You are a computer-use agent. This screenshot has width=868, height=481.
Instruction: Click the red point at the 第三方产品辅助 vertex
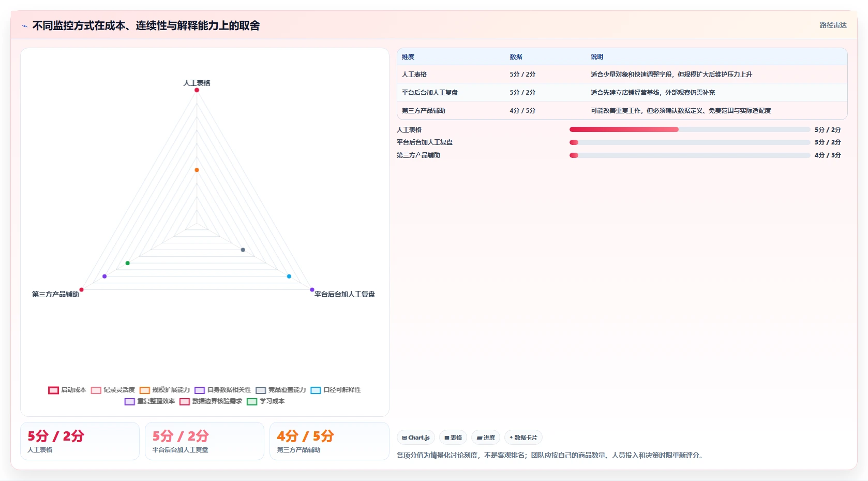pos(82,289)
